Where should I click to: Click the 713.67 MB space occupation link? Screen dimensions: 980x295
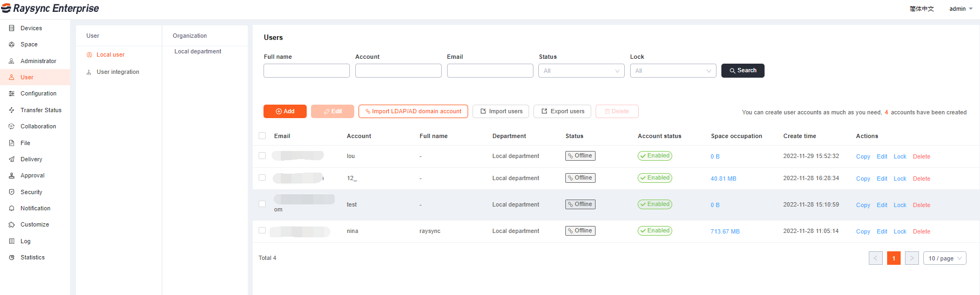(725, 231)
